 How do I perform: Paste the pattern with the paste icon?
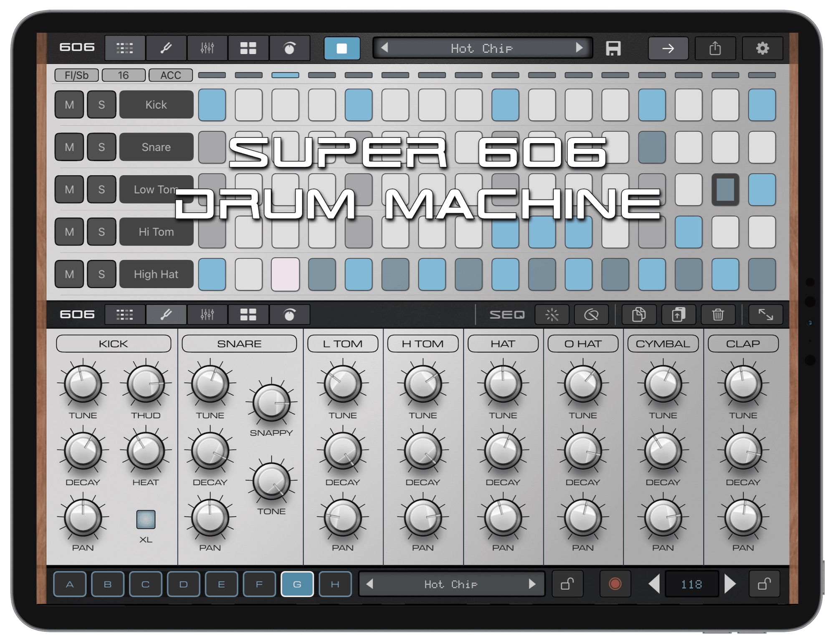pos(678,315)
